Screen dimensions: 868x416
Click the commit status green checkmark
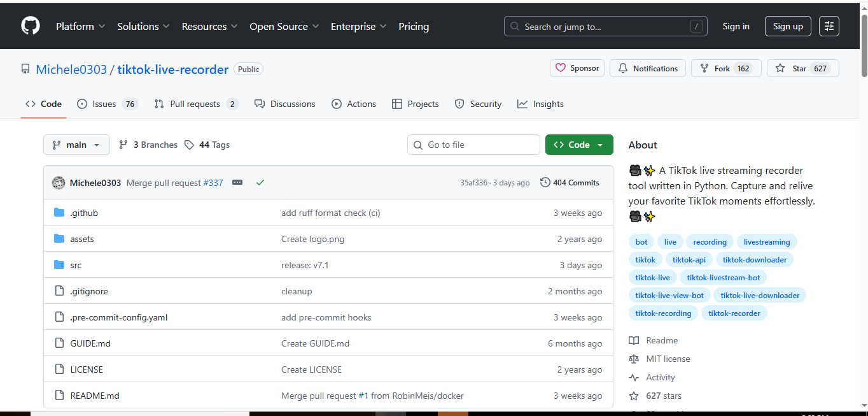[260, 183]
